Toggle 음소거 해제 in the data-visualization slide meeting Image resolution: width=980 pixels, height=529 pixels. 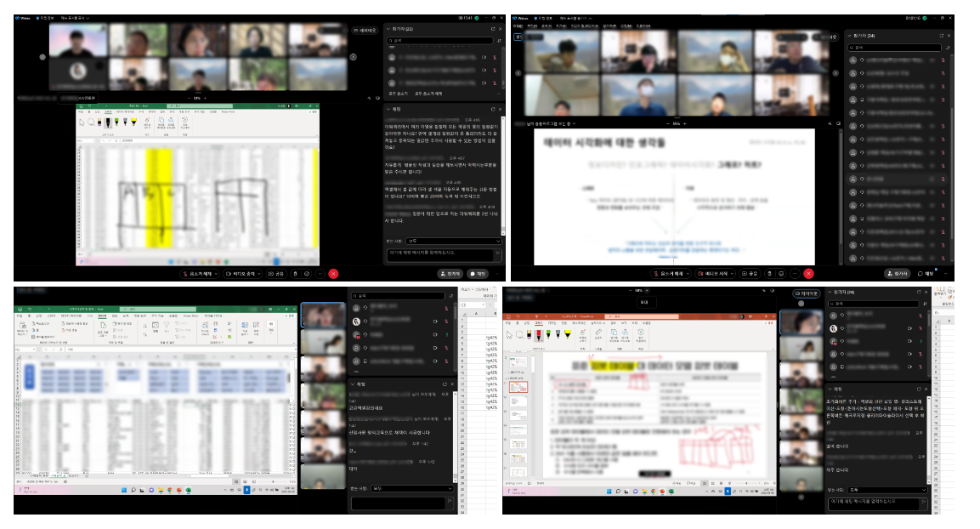[x=670, y=274]
